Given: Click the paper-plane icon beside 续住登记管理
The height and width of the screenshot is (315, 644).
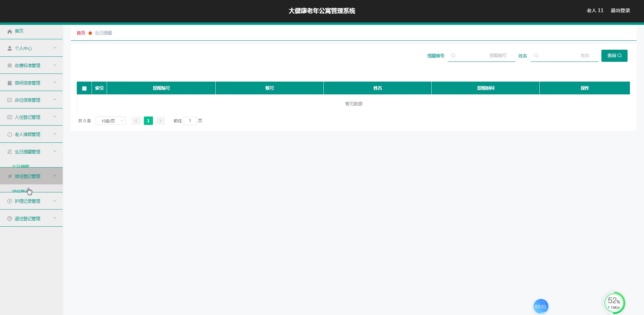Looking at the screenshot, I should (x=10, y=176).
